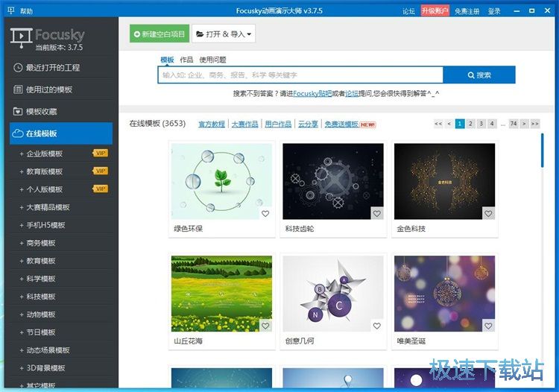Click the used templates list icon

pos(18,89)
